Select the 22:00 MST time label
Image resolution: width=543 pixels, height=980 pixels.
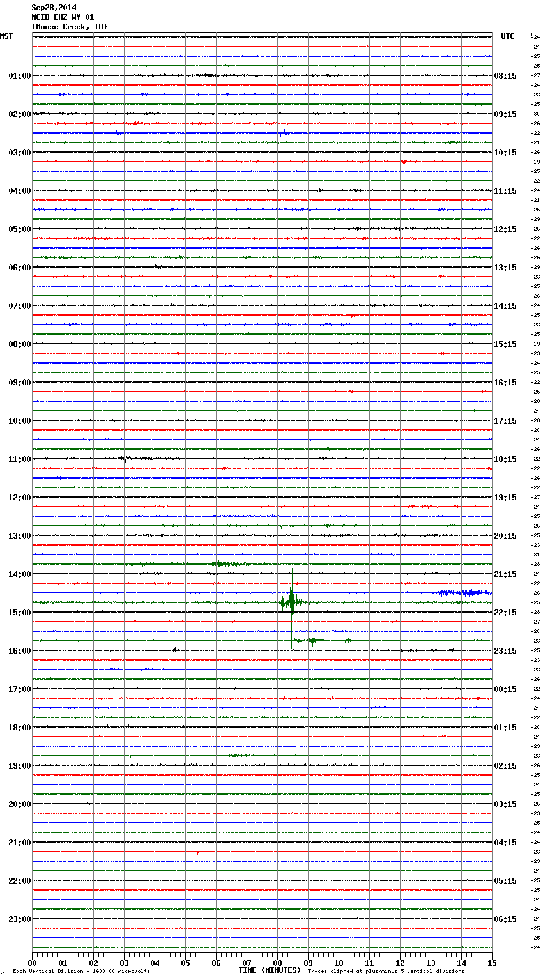click(x=20, y=881)
